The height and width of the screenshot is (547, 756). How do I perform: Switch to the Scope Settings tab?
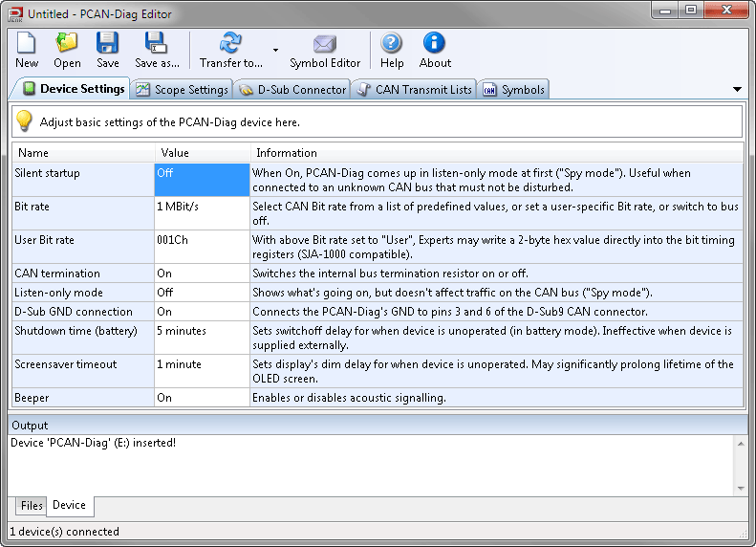coord(183,90)
